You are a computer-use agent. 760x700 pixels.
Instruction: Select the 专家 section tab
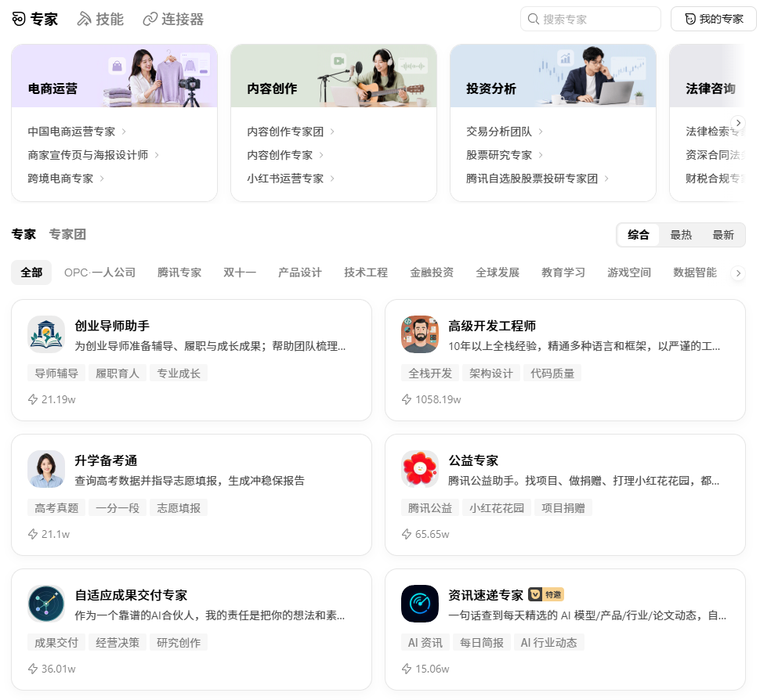pos(24,234)
